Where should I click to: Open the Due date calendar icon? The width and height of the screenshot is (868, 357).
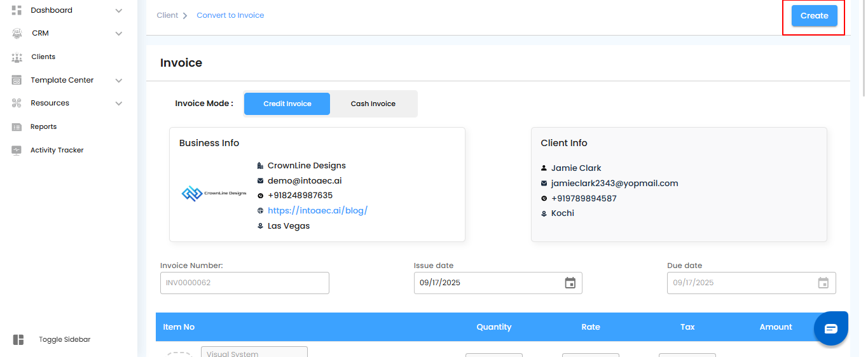(823, 283)
